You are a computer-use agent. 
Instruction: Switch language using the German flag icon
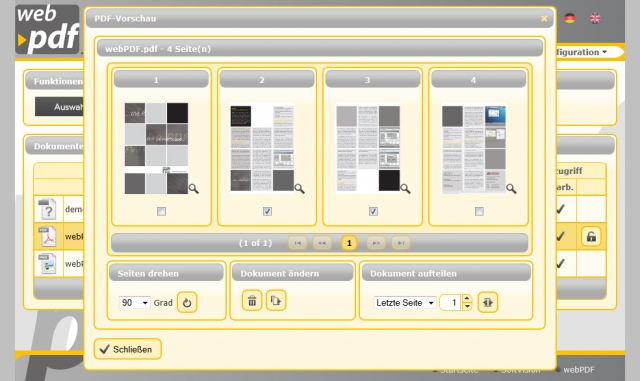coord(570,18)
